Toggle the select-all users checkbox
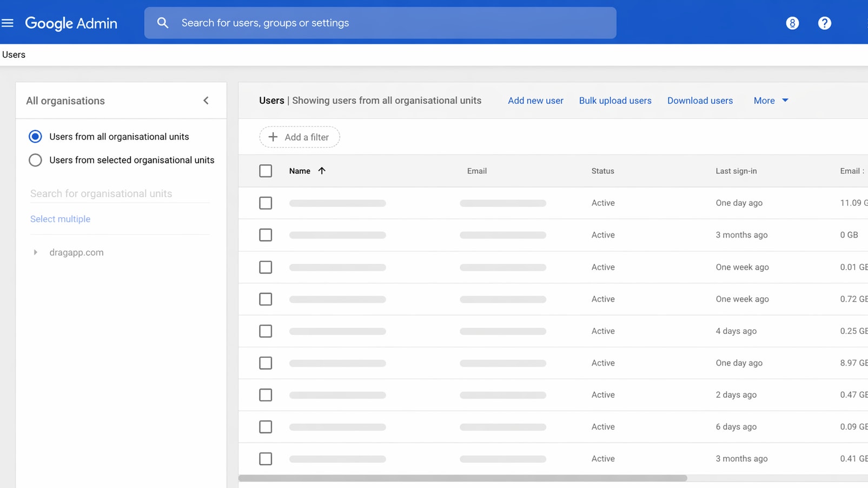Image resolution: width=868 pixels, height=488 pixels. [266, 171]
